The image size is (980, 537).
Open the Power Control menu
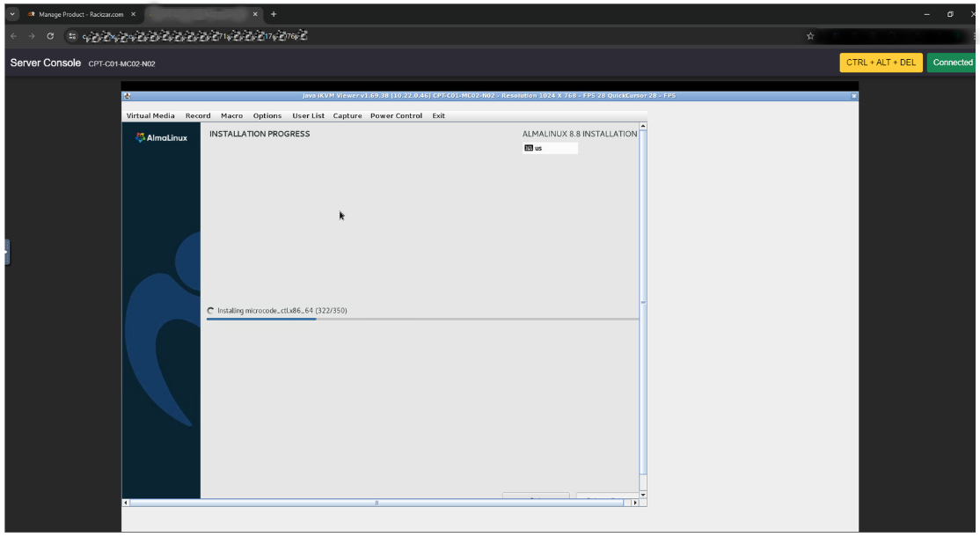[x=396, y=115]
